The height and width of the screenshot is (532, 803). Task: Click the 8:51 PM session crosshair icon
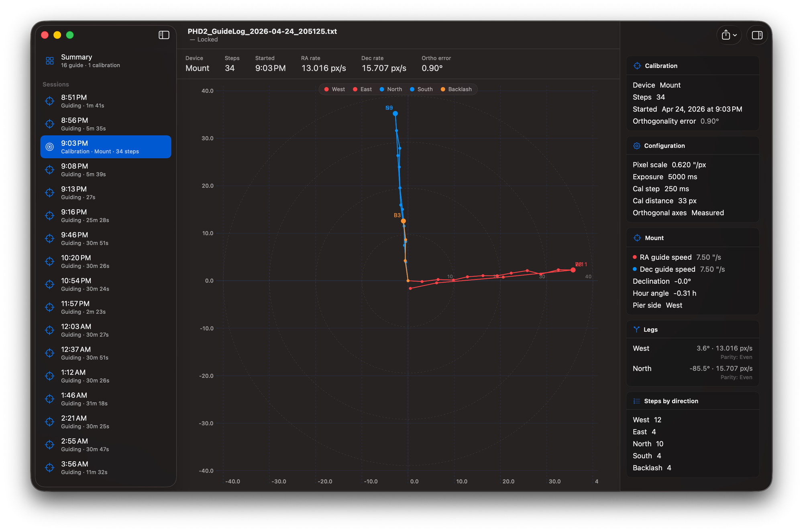[x=50, y=101]
